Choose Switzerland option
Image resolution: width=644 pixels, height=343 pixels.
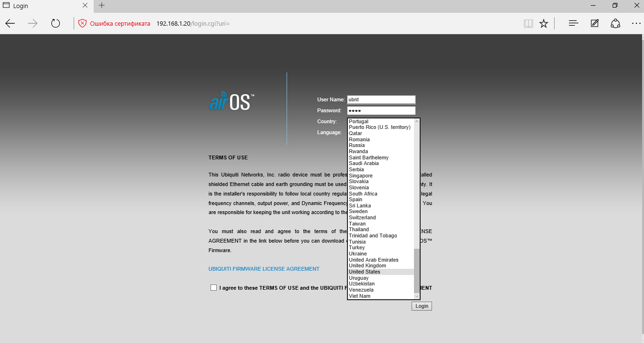pyautogui.click(x=381, y=217)
